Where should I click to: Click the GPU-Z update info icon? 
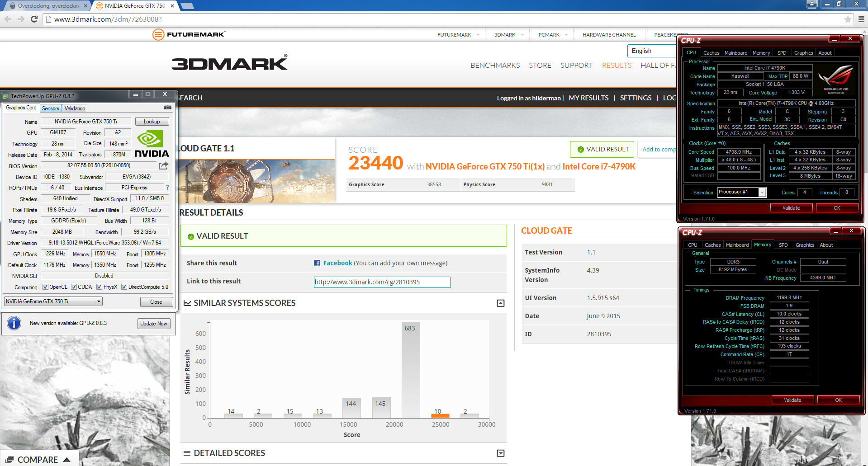pyautogui.click(x=14, y=323)
